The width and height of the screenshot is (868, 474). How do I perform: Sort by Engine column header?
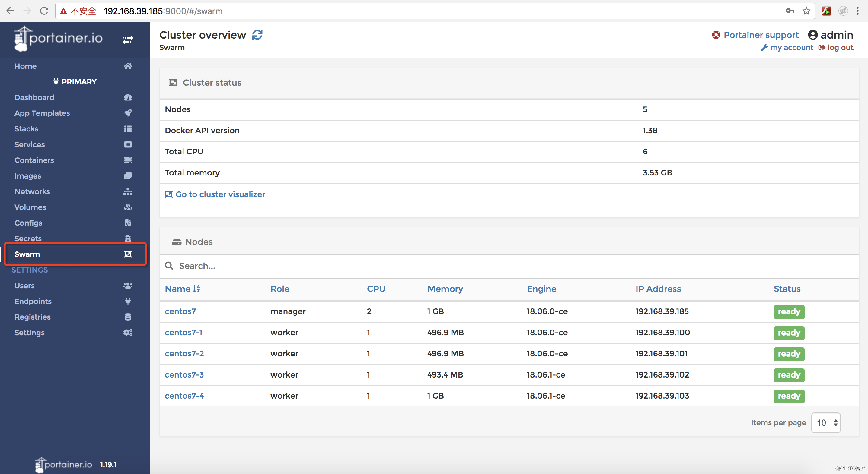541,289
